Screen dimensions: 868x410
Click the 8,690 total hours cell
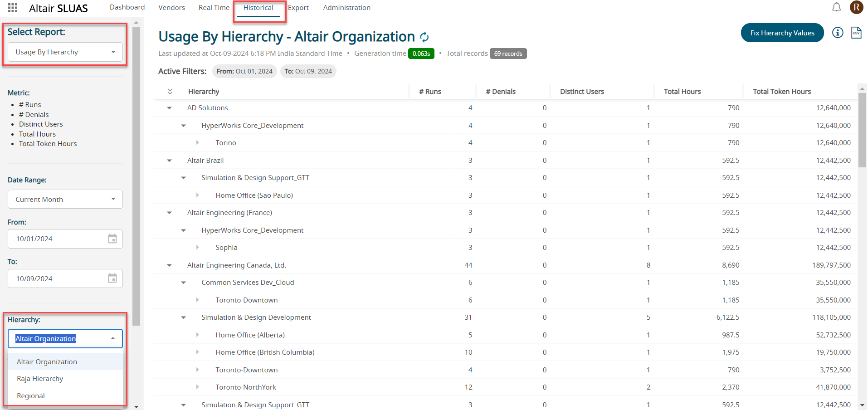tap(731, 265)
